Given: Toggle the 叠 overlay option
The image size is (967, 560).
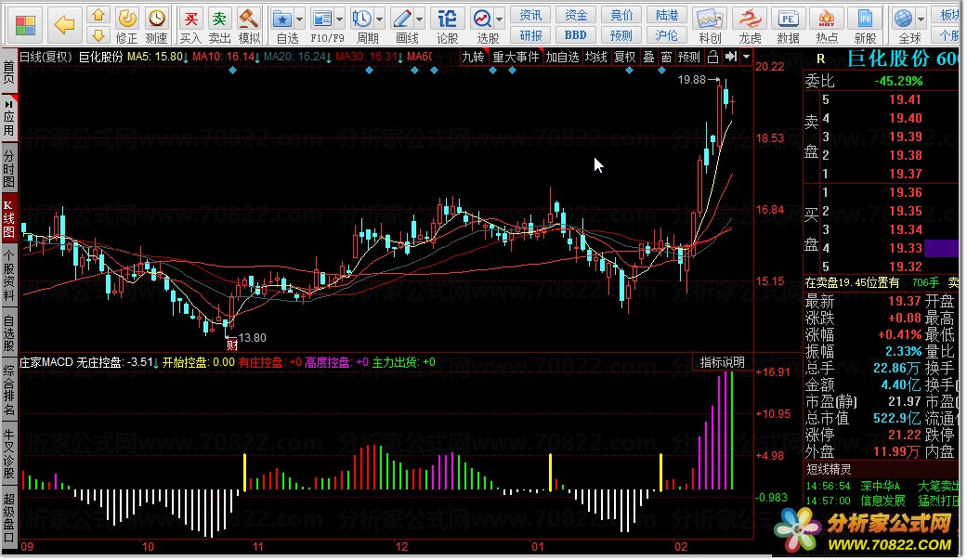Looking at the screenshot, I should [648, 58].
